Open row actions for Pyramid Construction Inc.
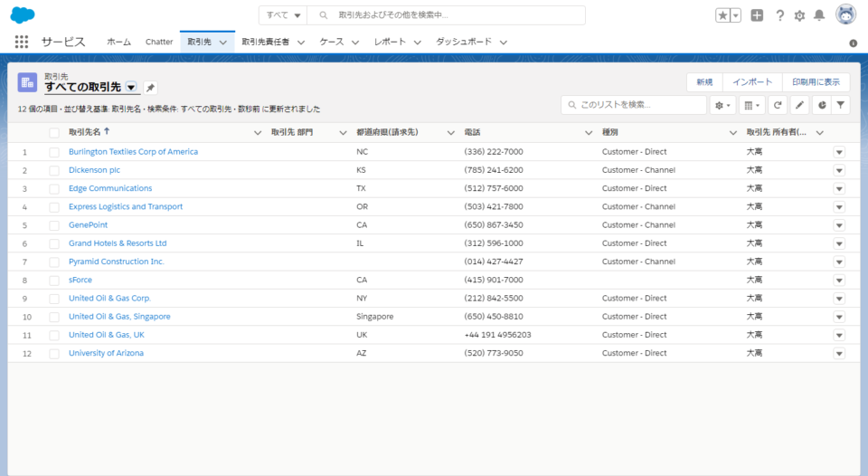Viewport: 868px width, 476px height. 839,262
